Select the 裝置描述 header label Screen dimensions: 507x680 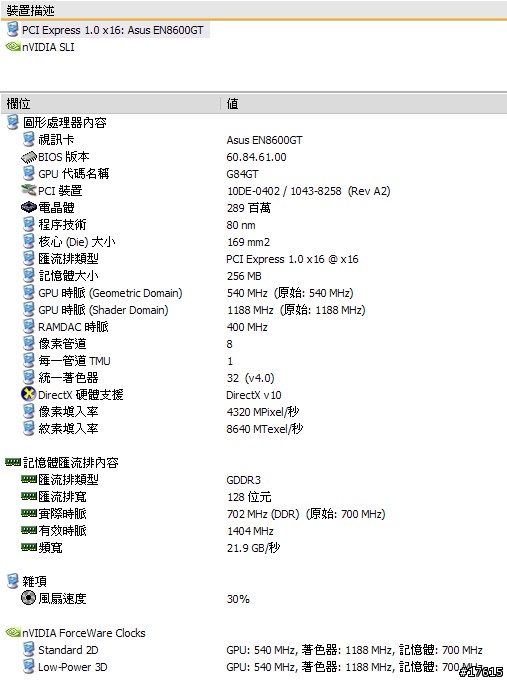coord(30,10)
